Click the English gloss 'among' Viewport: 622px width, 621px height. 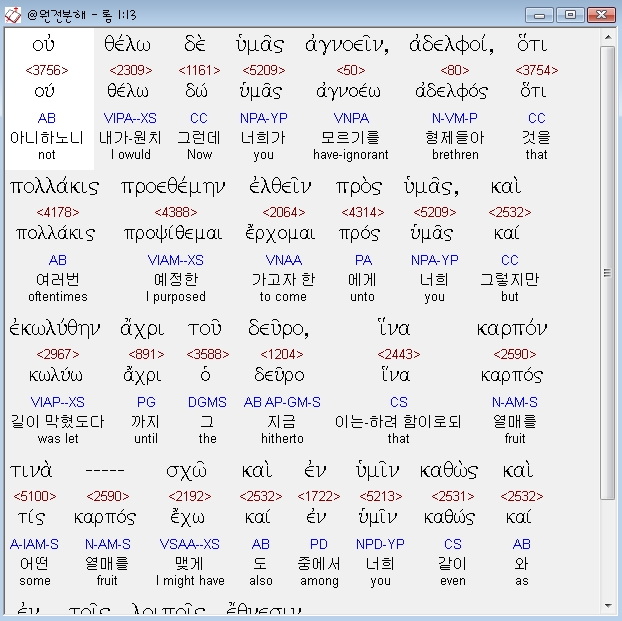(x=319, y=581)
